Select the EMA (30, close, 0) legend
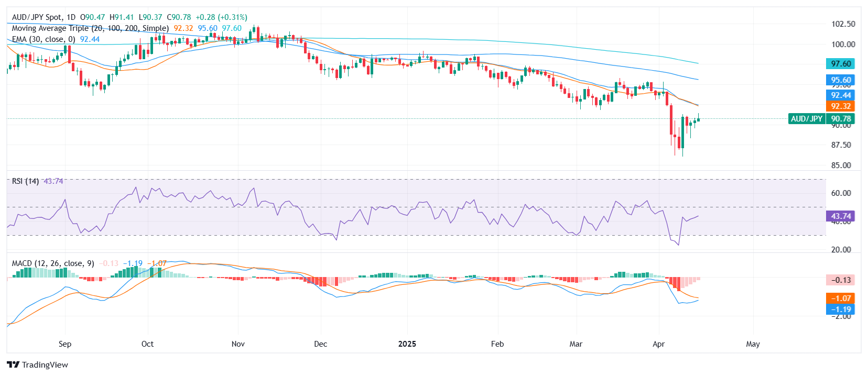Image resolution: width=868 pixels, height=376 pixels. coord(44,39)
